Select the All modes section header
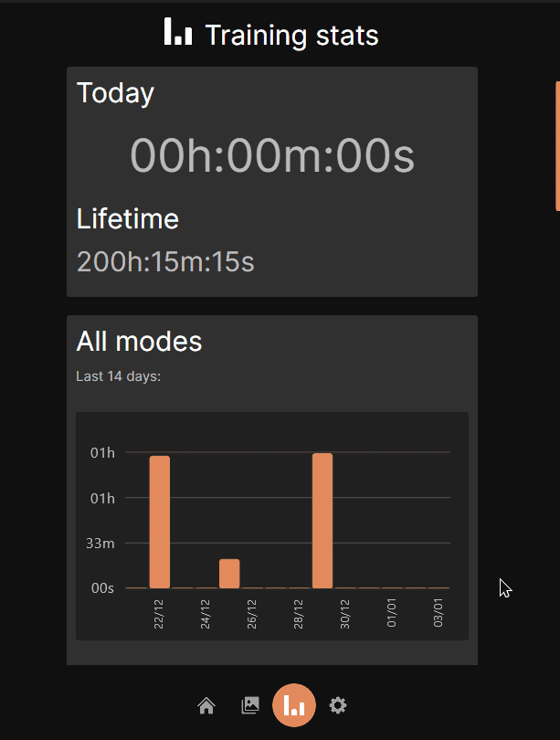Viewport: 560px width, 740px height. pyautogui.click(x=139, y=342)
